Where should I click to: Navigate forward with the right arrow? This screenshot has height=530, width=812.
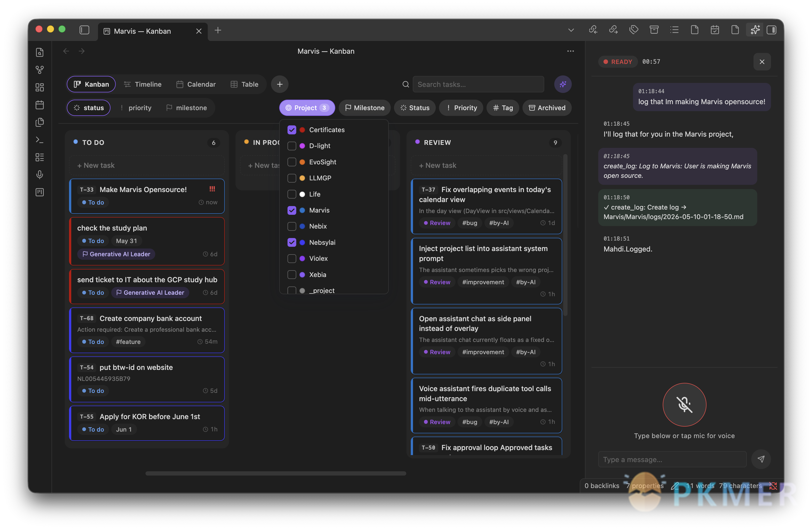pos(81,51)
